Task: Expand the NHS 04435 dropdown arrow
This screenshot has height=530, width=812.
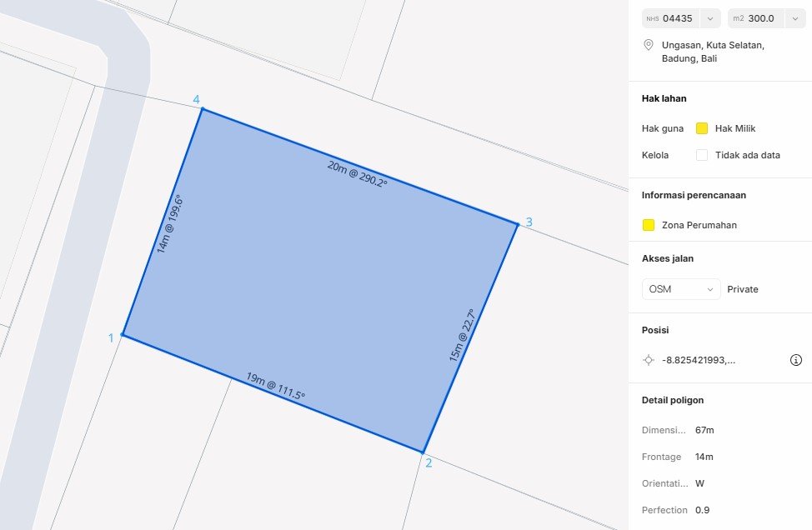Action: [x=709, y=18]
